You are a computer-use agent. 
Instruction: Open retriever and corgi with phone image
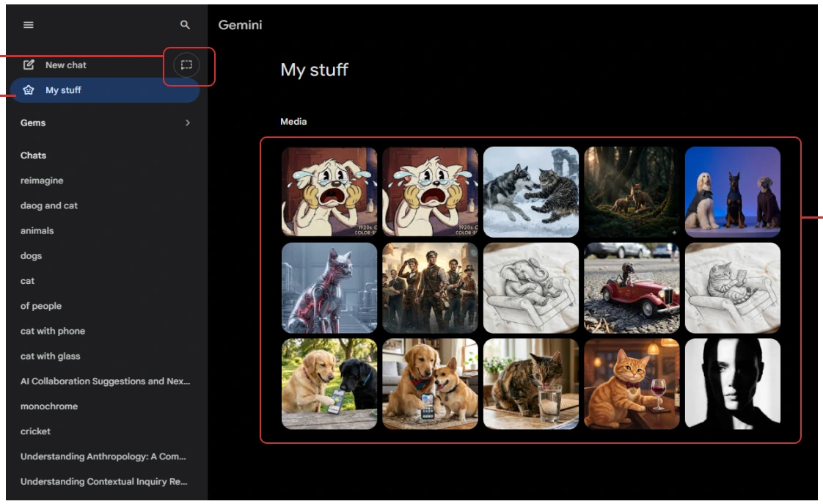[x=430, y=384]
